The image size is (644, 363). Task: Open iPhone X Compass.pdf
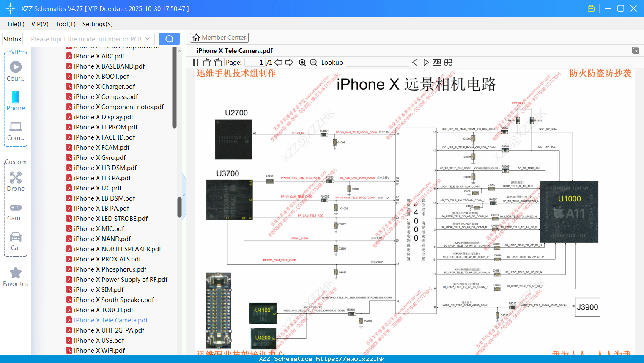pyautogui.click(x=106, y=97)
